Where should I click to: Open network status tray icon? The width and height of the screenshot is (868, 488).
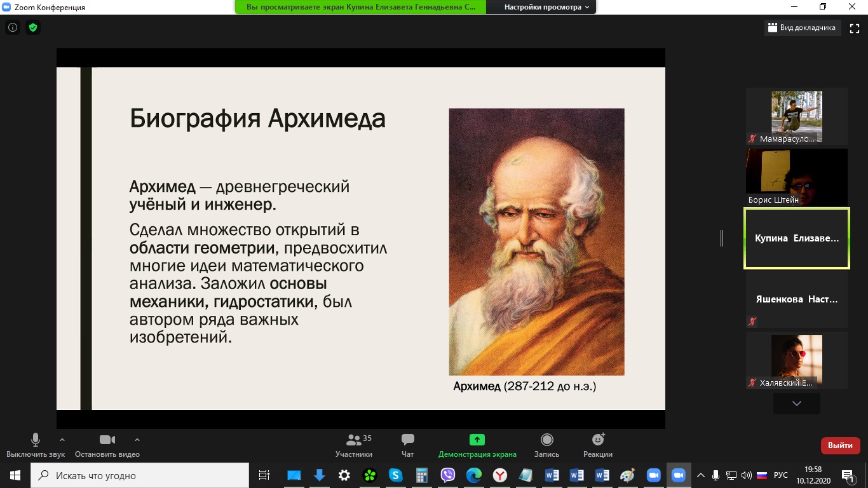[x=731, y=475]
